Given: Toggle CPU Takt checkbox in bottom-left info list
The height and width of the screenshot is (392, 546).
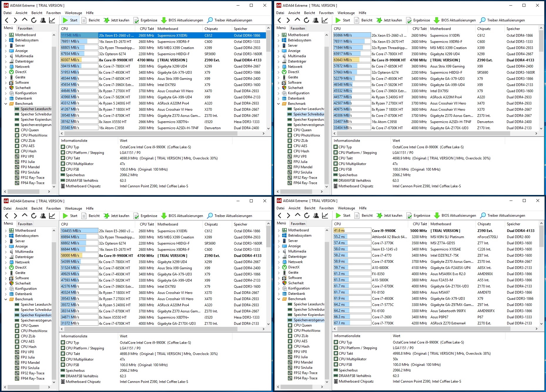Looking at the screenshot, I should coord(63,354).
